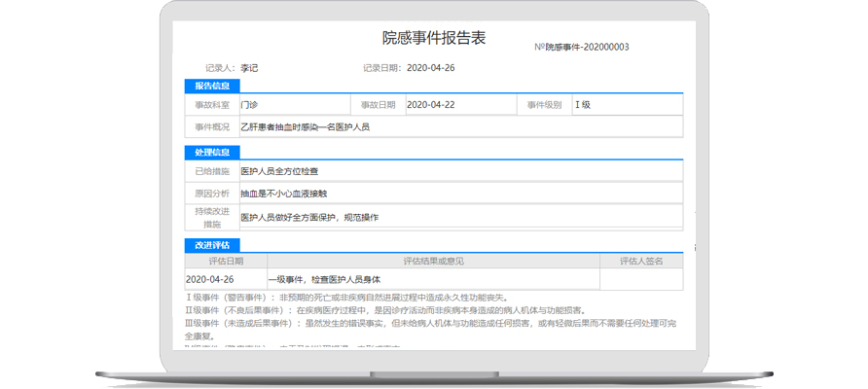Viewport: 868px width, 389px height.
Task: Select the 处理信息 section tab
Action: 212,153
